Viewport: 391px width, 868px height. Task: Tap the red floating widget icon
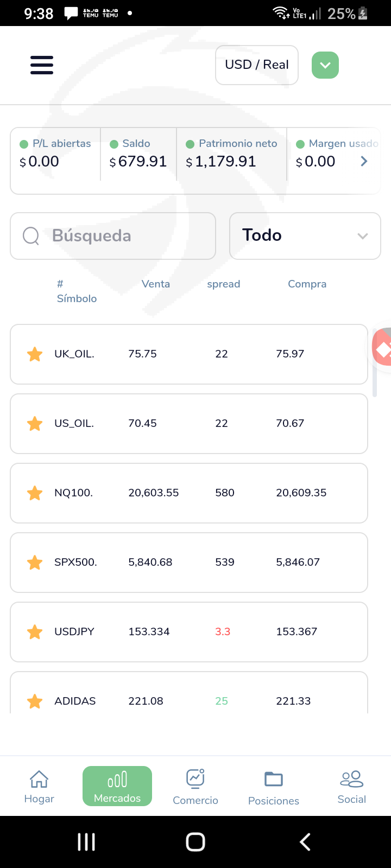pyautogui.click(x=383, y=348)
